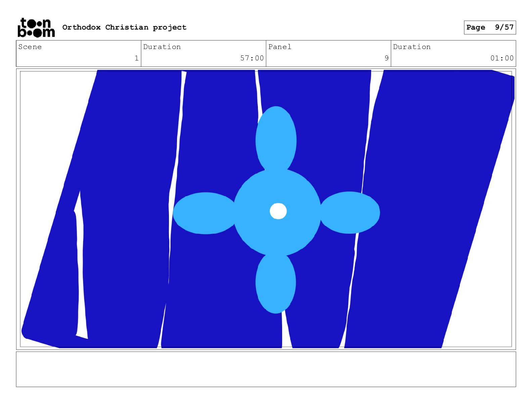The height and width of the screenshot is (411, 532).
Task: Click the panel duration '01:00'
Action: [502, 58]
